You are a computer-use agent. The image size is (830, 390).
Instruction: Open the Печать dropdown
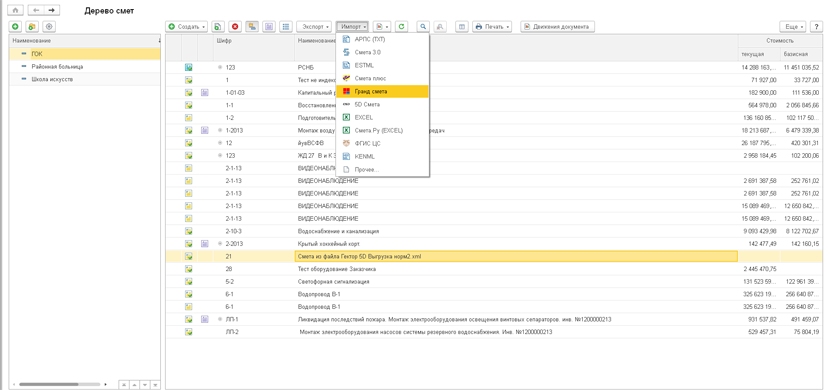tap(492, 26)
